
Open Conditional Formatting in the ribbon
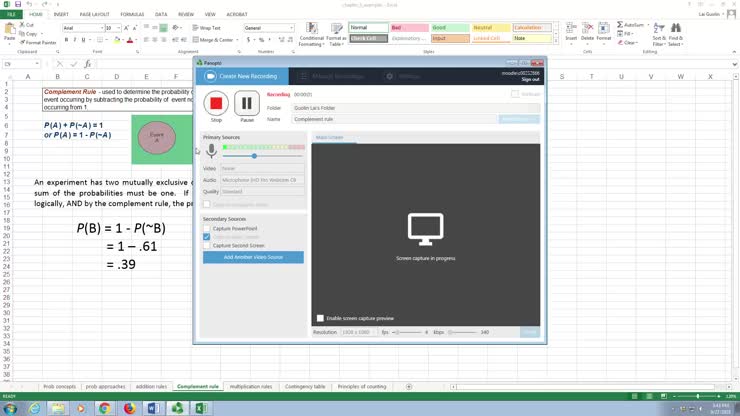pos(311,39)
